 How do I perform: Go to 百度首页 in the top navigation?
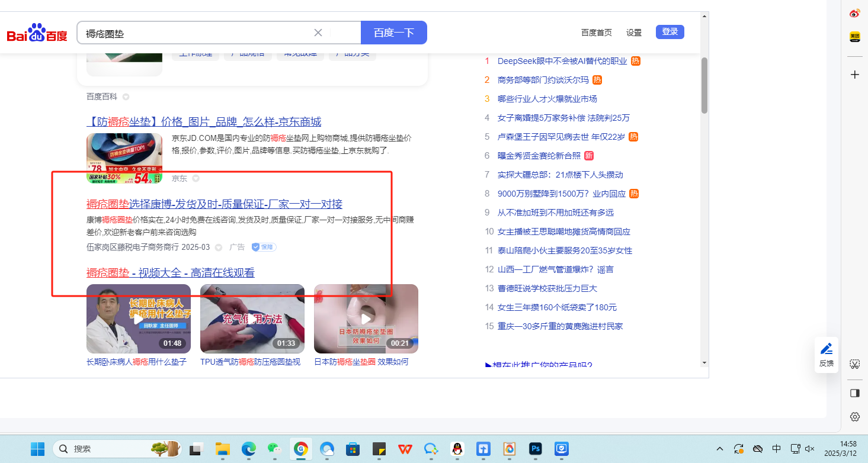(596, 33)
